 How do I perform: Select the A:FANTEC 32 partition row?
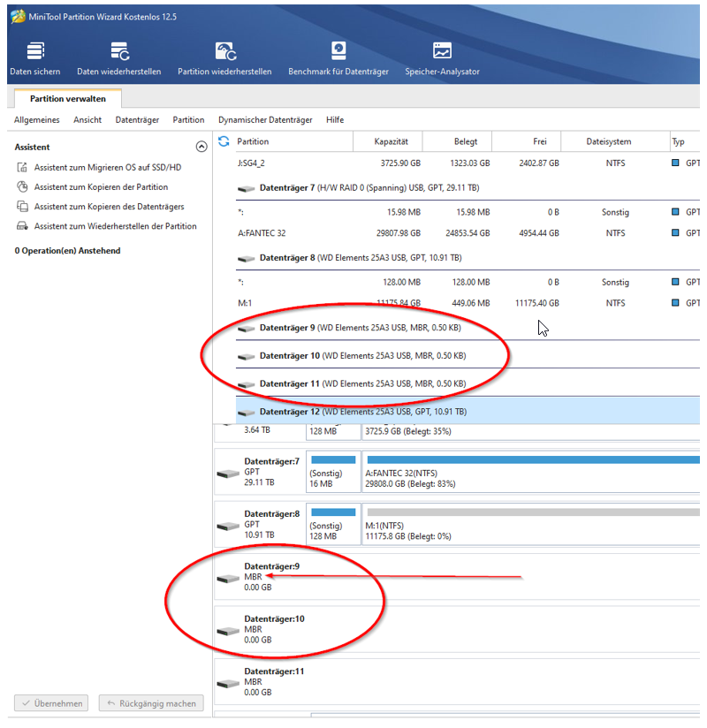(x=468, y=232)
